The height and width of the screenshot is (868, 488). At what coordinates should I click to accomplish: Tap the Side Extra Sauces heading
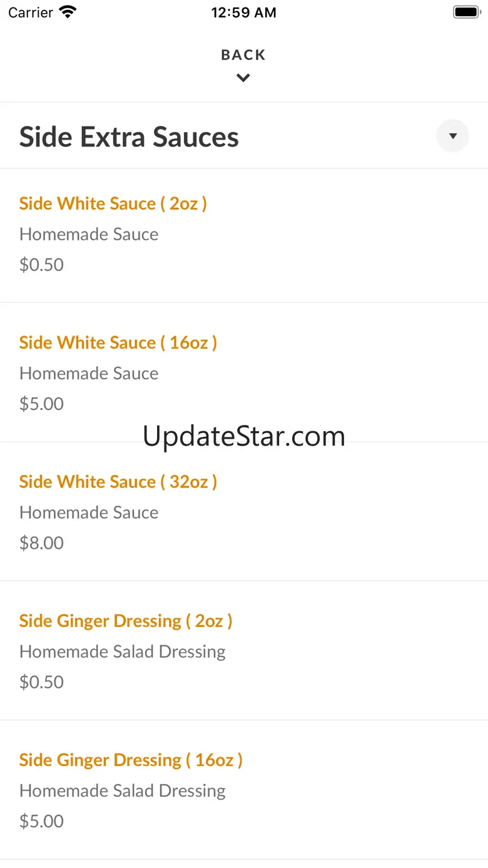click(129, 137)
